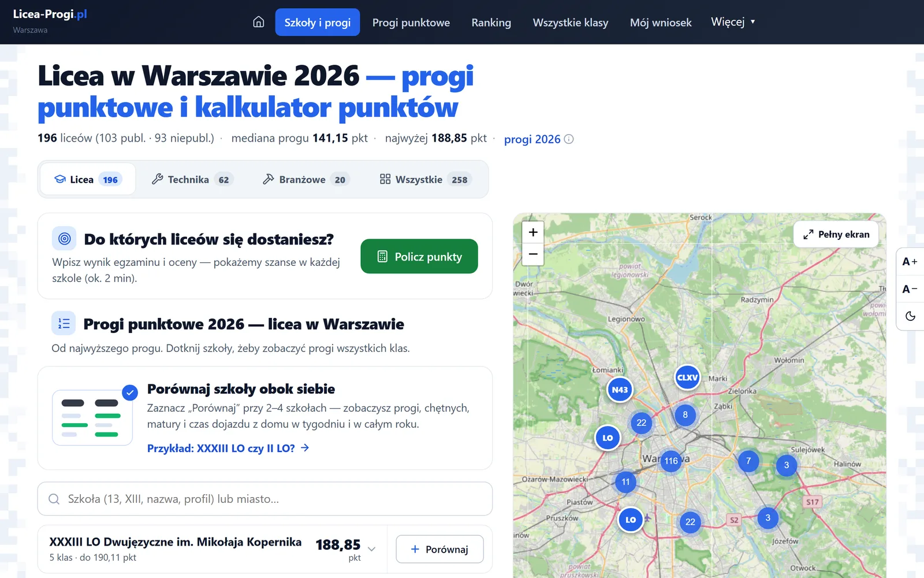The image size is (924, 578).
Task: Open Wszystkie klasy page
Action: 571,22
